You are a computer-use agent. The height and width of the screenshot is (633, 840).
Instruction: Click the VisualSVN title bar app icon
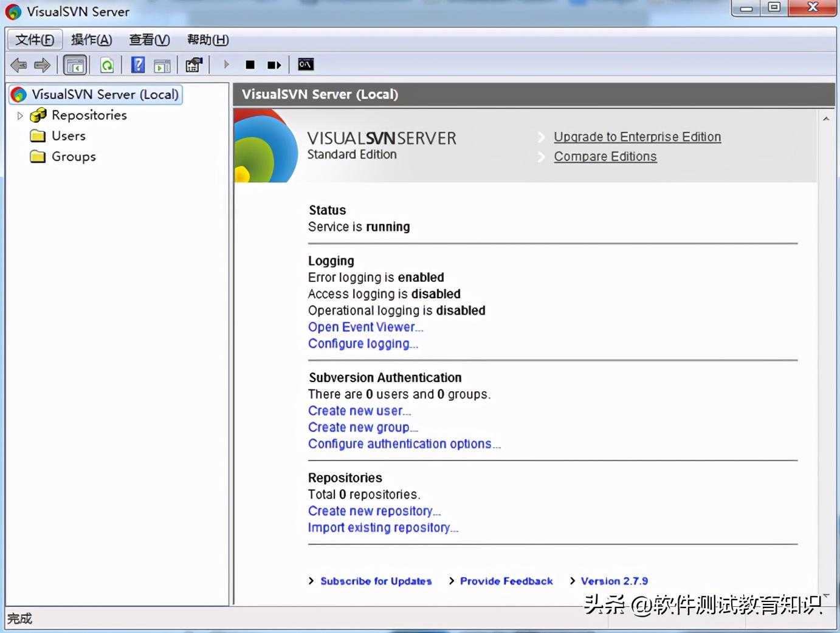13,12
